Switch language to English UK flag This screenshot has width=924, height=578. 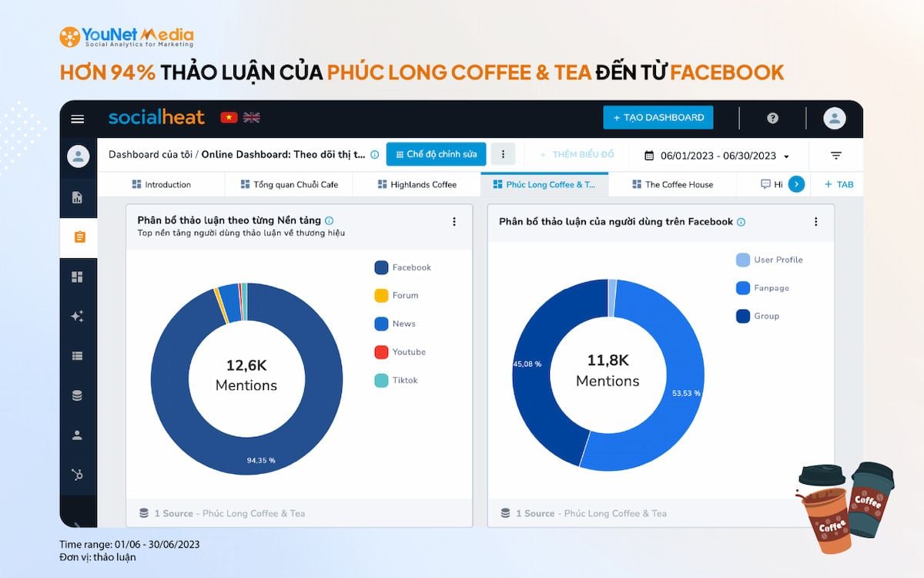pos(252,117)
